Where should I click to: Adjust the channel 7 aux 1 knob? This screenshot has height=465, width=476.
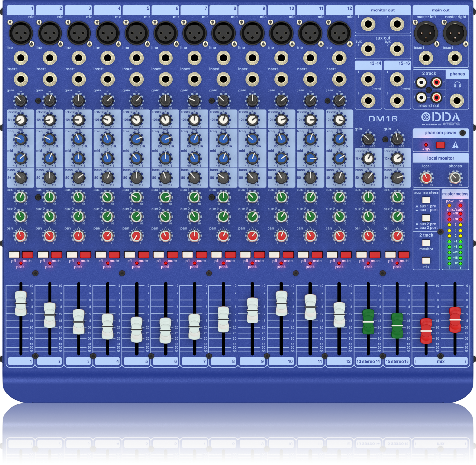pos(194,197)
